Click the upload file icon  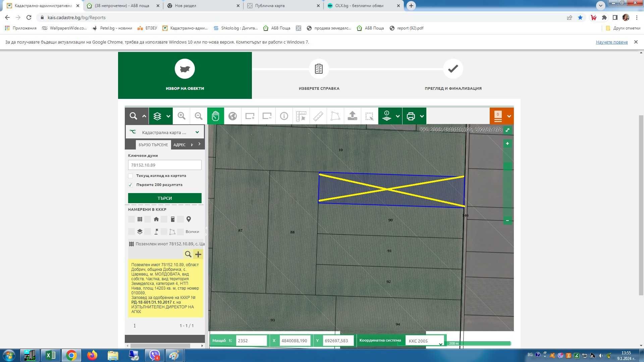pyautogui.click(x=352, y=116)
